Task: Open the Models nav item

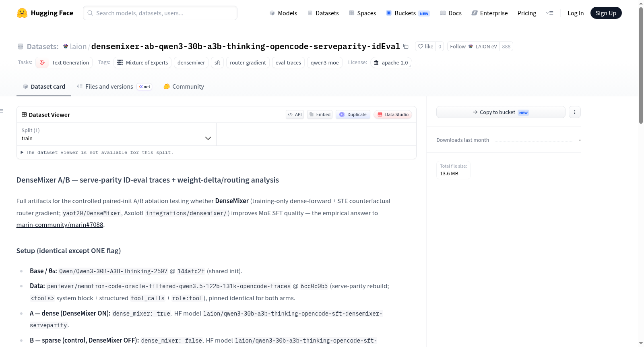Action: [283, 13]
